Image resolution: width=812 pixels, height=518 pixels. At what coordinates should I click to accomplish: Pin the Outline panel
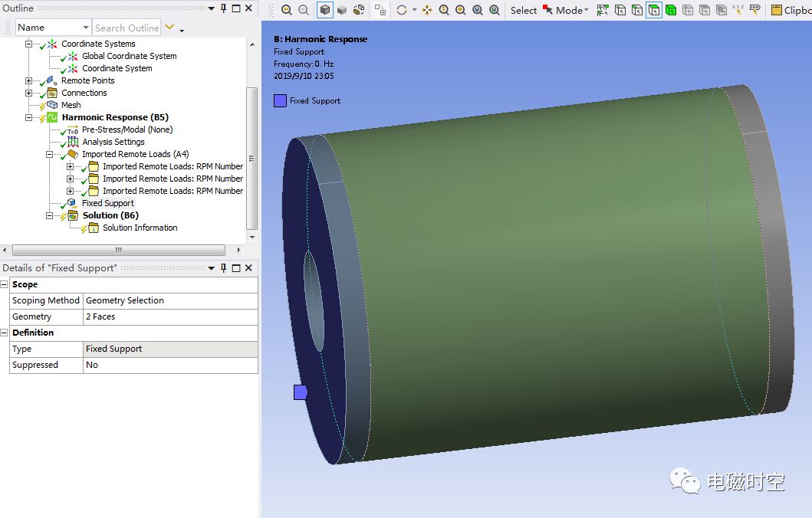pyautogui.click(x=224, y=8)
